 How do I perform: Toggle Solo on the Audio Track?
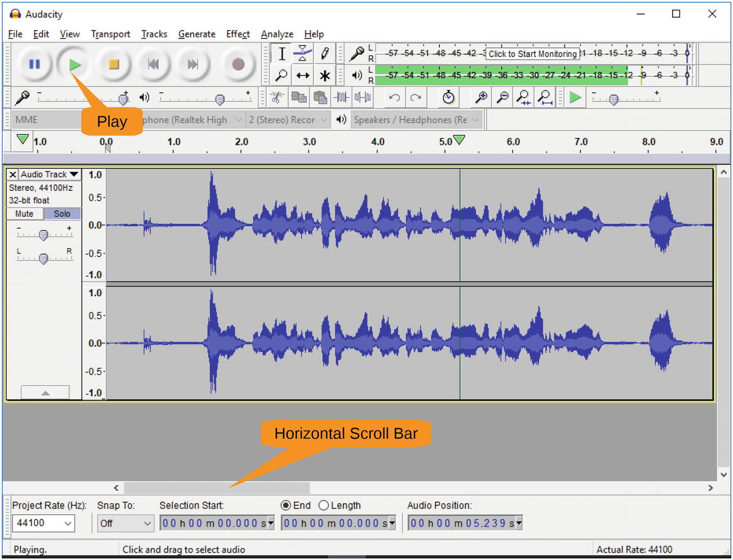pyautogui.click(x=62, y=214)
